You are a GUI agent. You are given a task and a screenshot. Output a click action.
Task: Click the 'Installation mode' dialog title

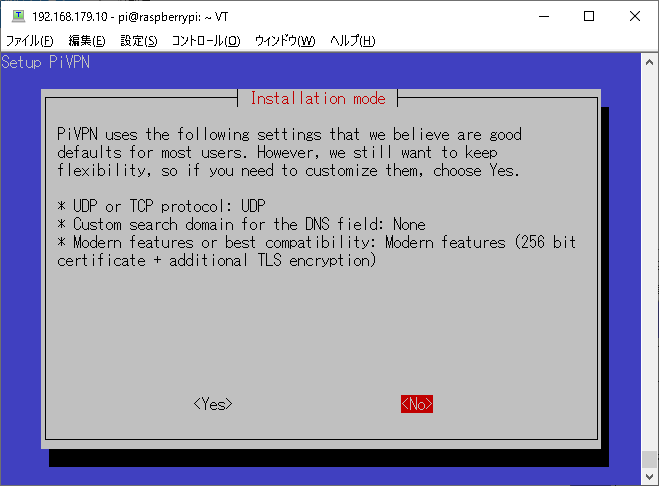318,98
